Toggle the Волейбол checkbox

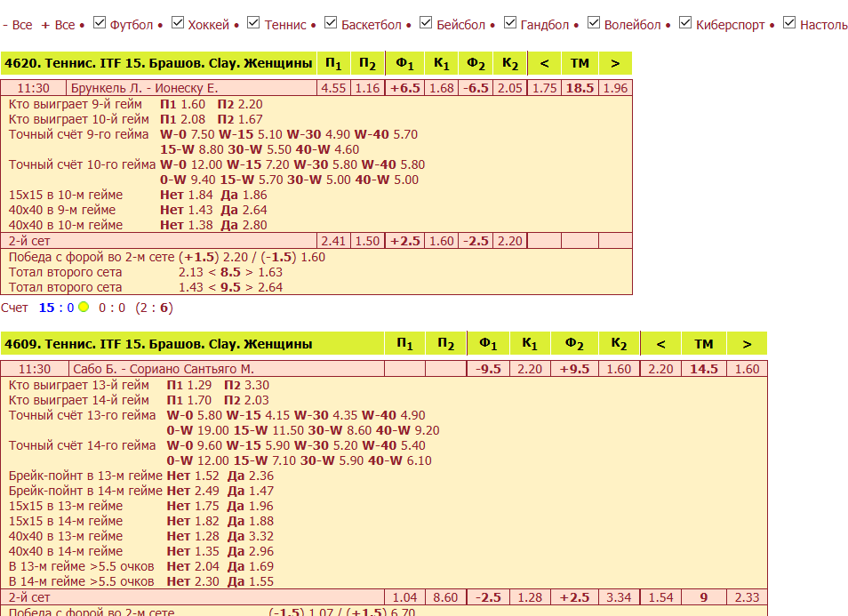pos(593,23)
